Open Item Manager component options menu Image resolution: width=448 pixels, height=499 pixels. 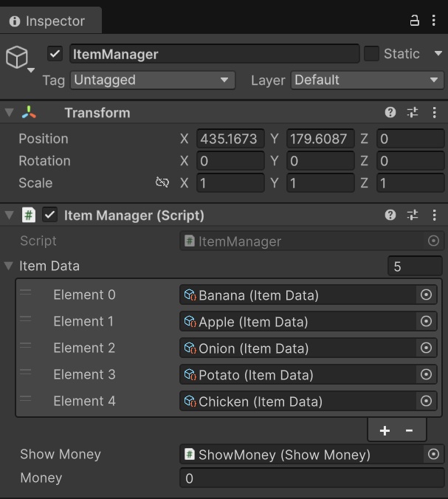point(434,215)
